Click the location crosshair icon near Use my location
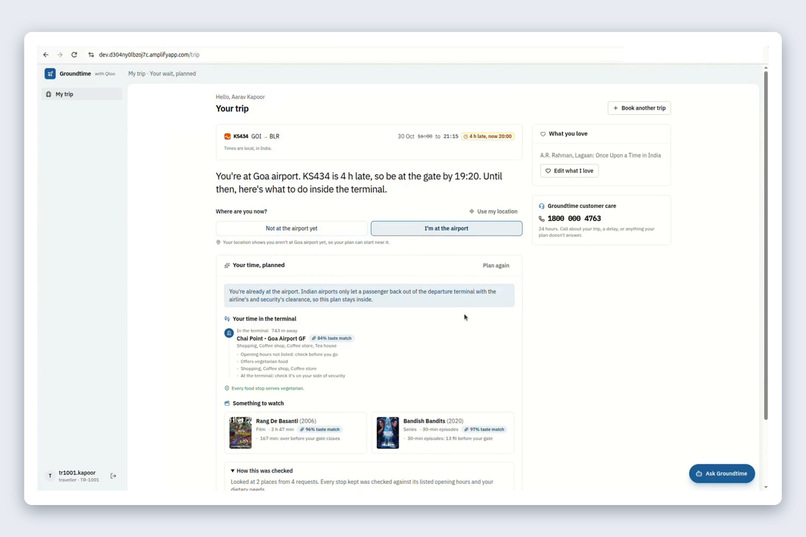The height and width of the screenshot is (537, 806). tap(471, 211)
